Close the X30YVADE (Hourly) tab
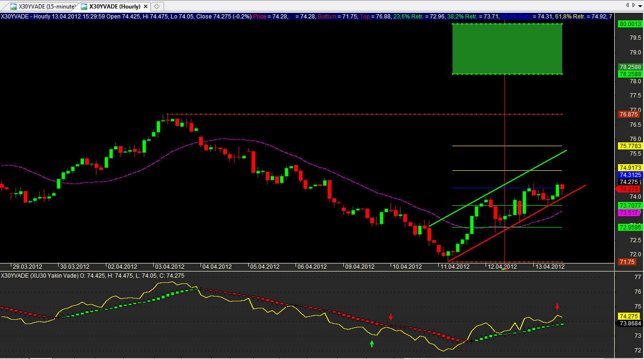This screenshot has height=359, width=644. coord(145,7)
